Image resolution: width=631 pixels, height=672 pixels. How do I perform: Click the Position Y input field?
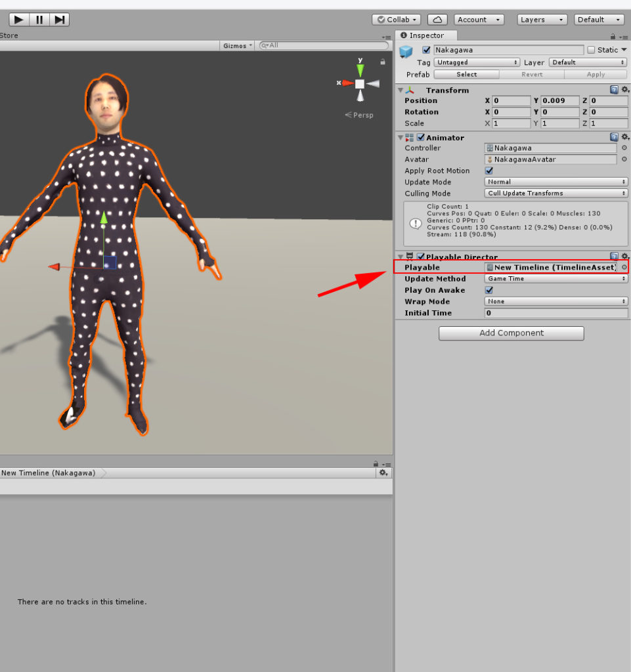click(x=559, y=100)
